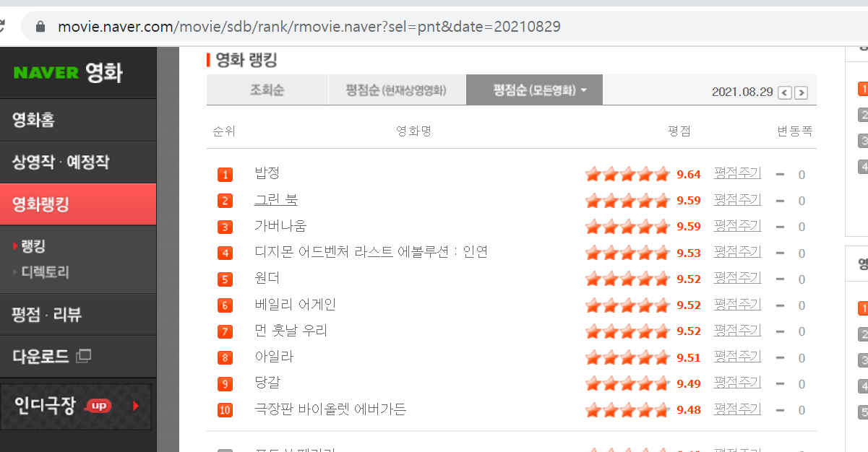868x452 pixels.
Task: Click rank 5 badge beside 원더
Action: tap(225, 279)
